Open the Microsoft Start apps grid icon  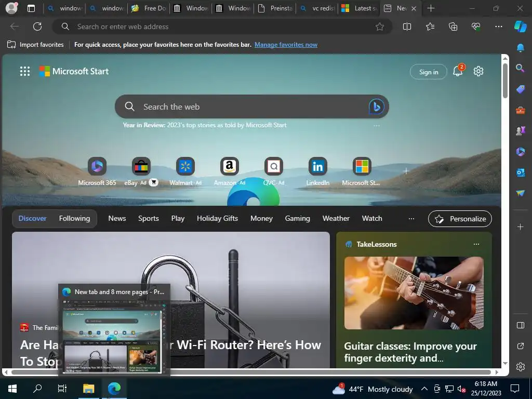click(x=25, y=71)
